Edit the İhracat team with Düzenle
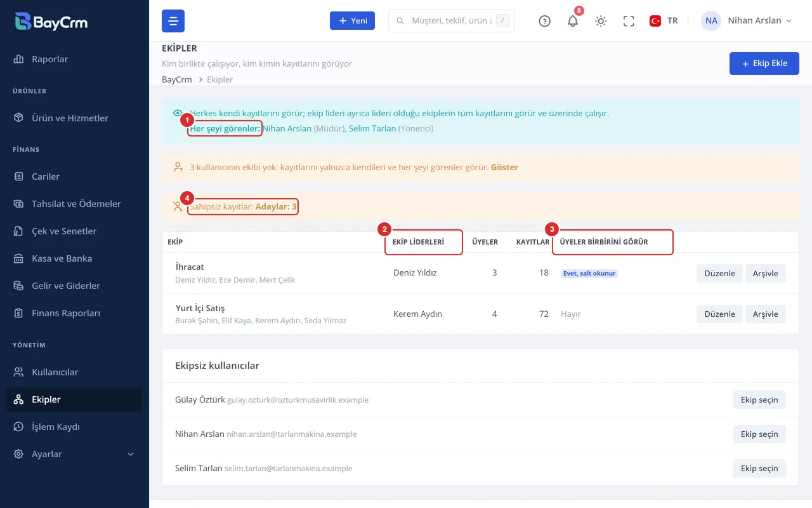This screenshot has width=812, height=508. [x=719, y=273]
